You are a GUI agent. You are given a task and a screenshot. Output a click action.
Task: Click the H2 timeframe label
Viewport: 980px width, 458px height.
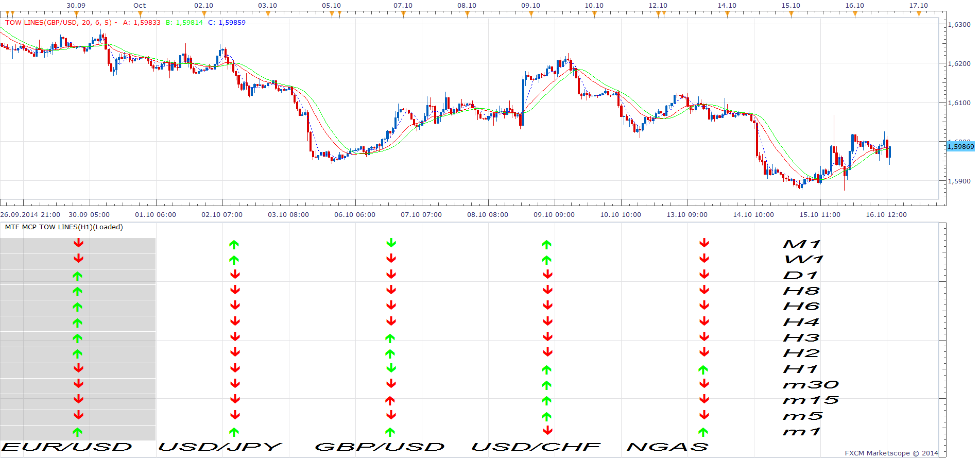click(x=801, y=353)
